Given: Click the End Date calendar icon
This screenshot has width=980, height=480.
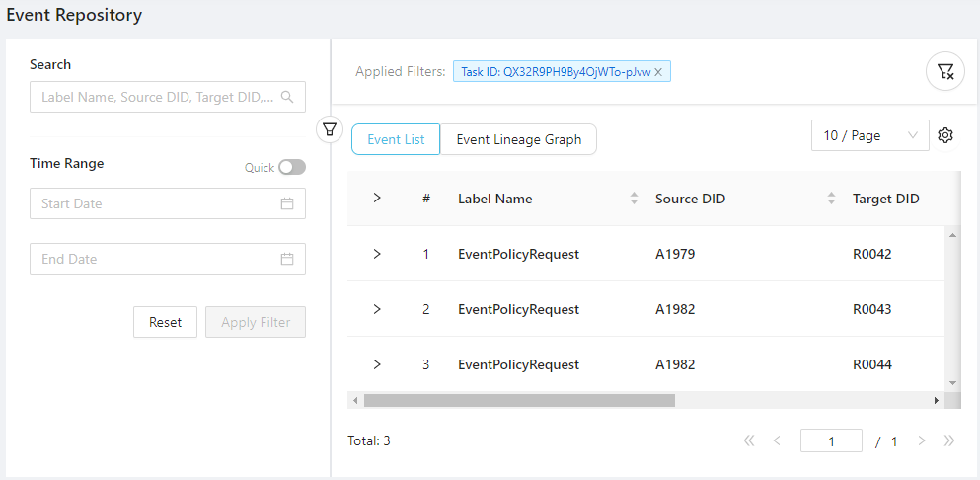Looking at the screenshot, I should point(287,259).
